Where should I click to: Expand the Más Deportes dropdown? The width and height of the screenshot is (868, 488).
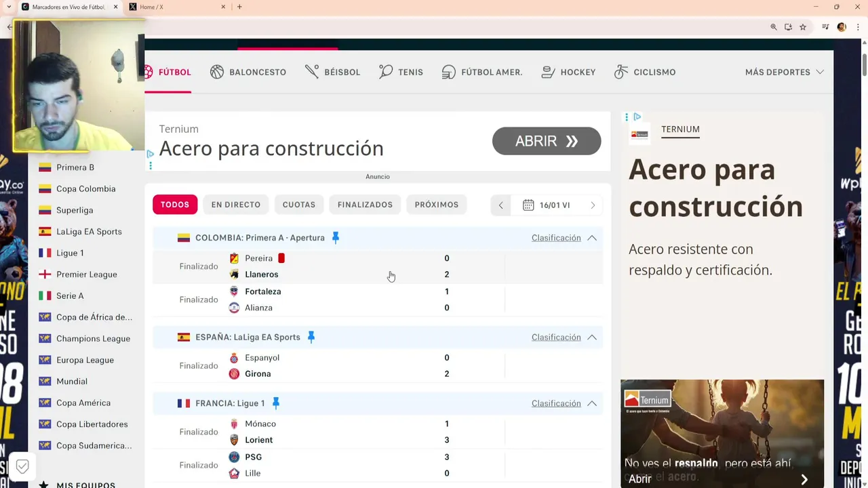pos(785,72)
